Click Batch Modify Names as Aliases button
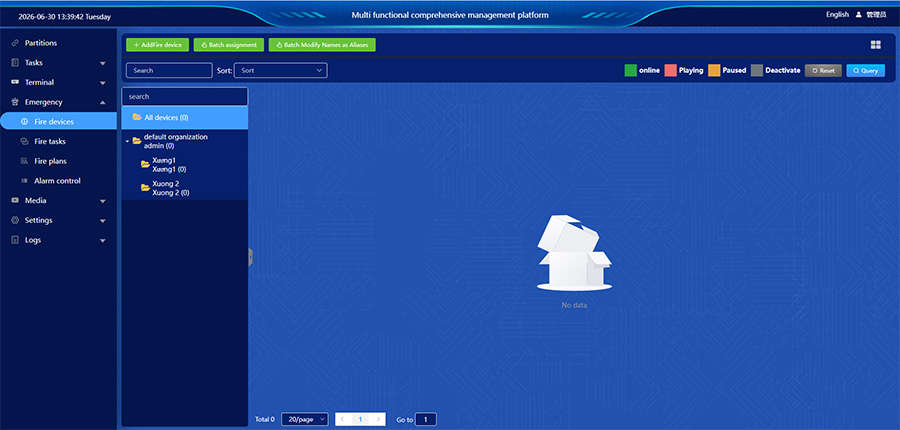Viewport: 900px width, 430px height. pos(322,45)
